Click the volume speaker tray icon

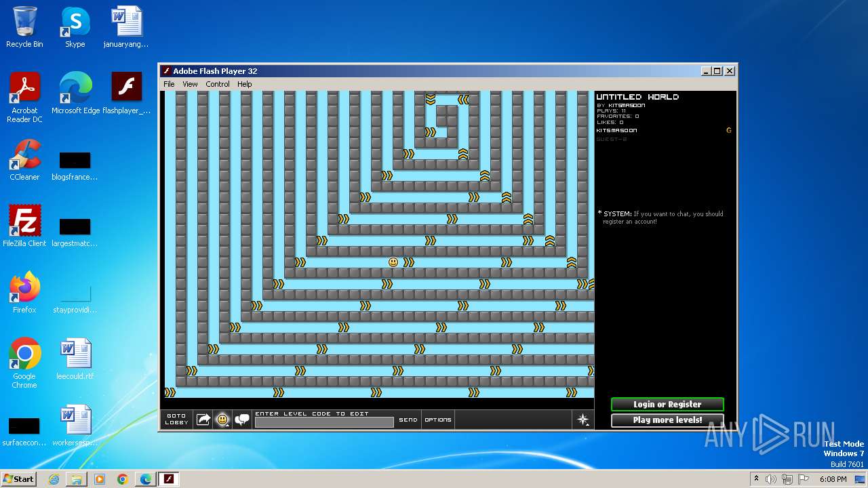pyautogui.click(x=771, y=479)
